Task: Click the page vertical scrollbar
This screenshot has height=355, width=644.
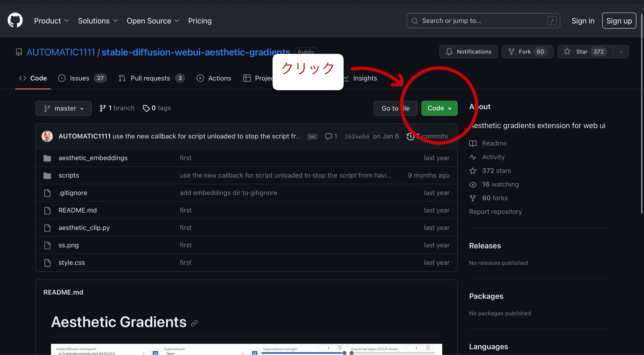Action: (x=642, y=116)
